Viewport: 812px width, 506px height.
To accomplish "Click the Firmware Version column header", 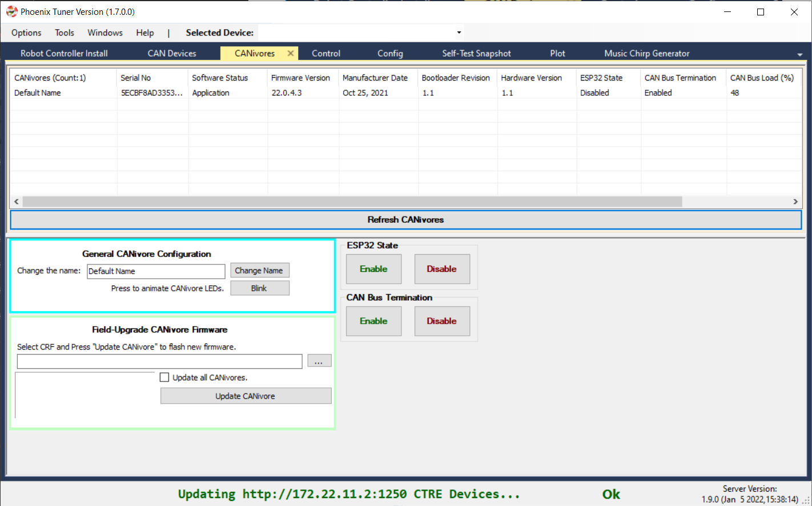I will coord(303,78).
